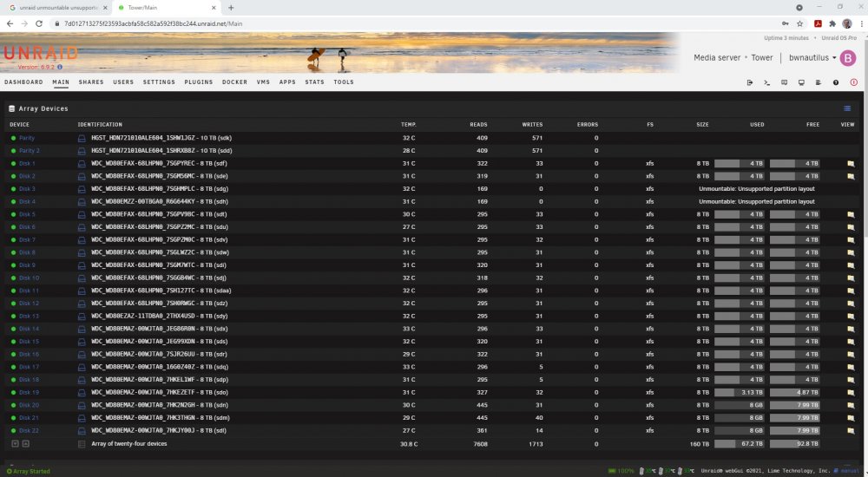Click the Unmountable: Unsupported partition layout text for Disk 3

pyautogui.click(x=757, y=189)
